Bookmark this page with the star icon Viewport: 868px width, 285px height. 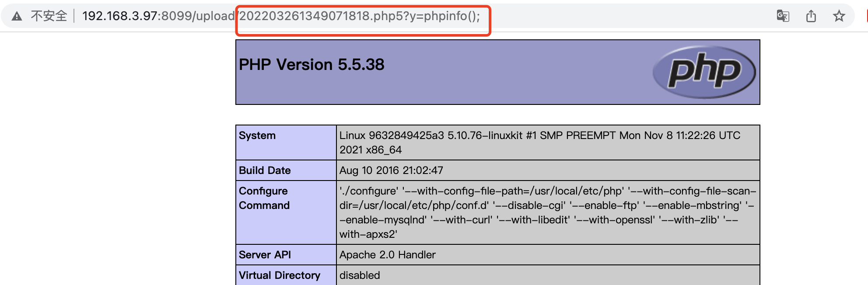(x=839, y=16)
